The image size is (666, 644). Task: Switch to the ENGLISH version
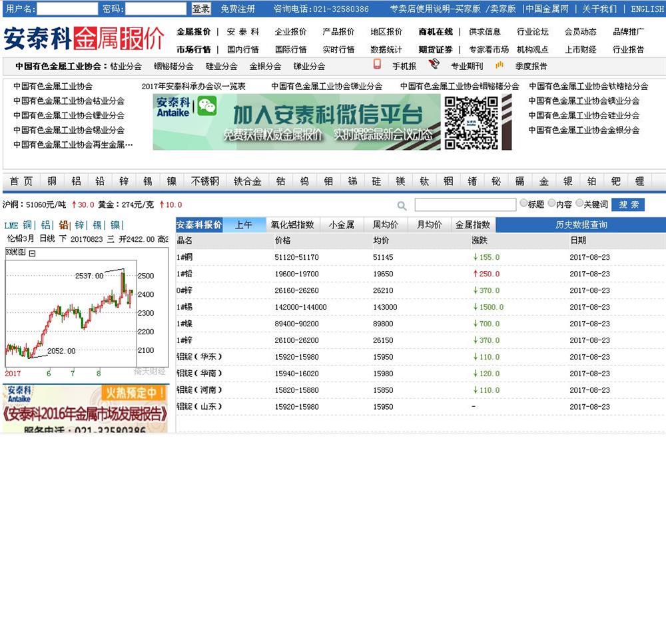pyautogui.click(x=647, y=9)
